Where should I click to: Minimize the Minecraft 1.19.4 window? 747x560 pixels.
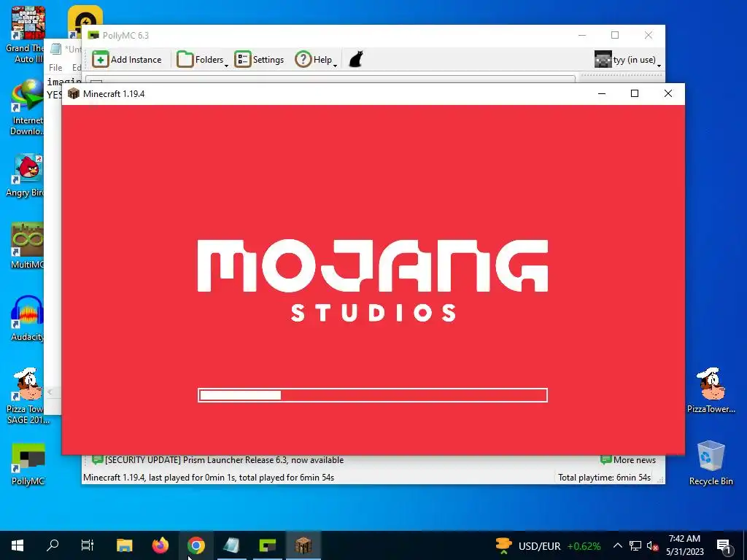tap(602, 93)
